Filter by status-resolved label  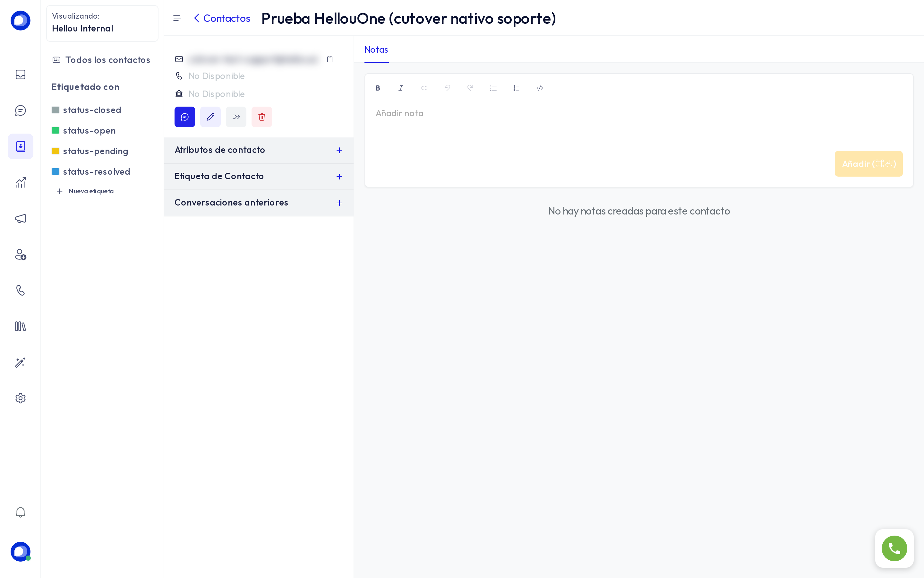(x=91, y=172)
